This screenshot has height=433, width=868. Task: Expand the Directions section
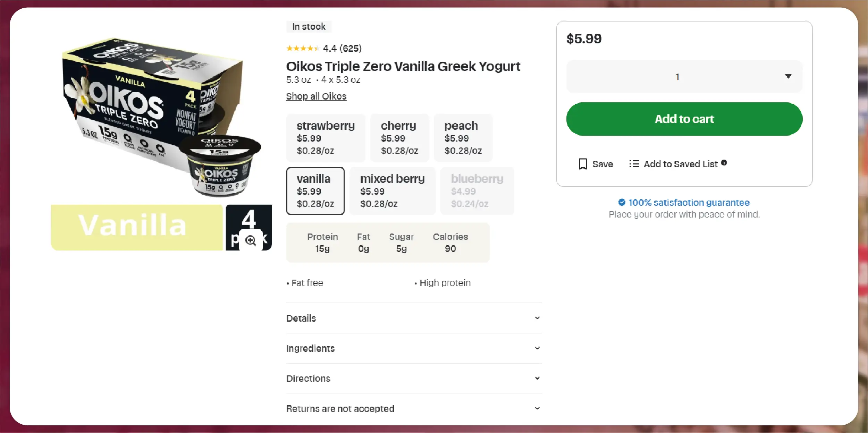click(x=414, y=379)
